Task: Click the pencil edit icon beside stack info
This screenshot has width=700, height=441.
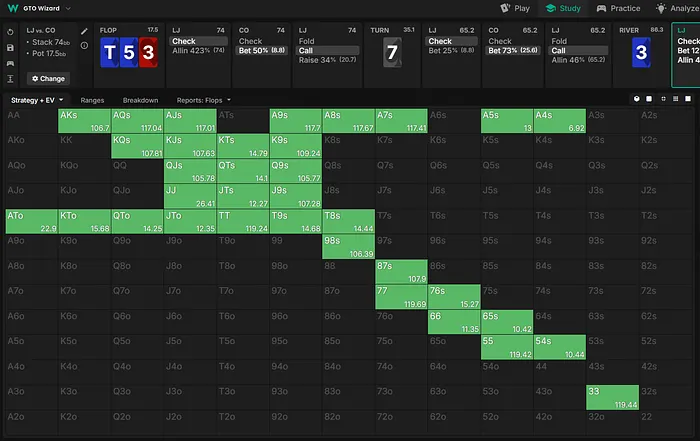Action: coord(84,32)
